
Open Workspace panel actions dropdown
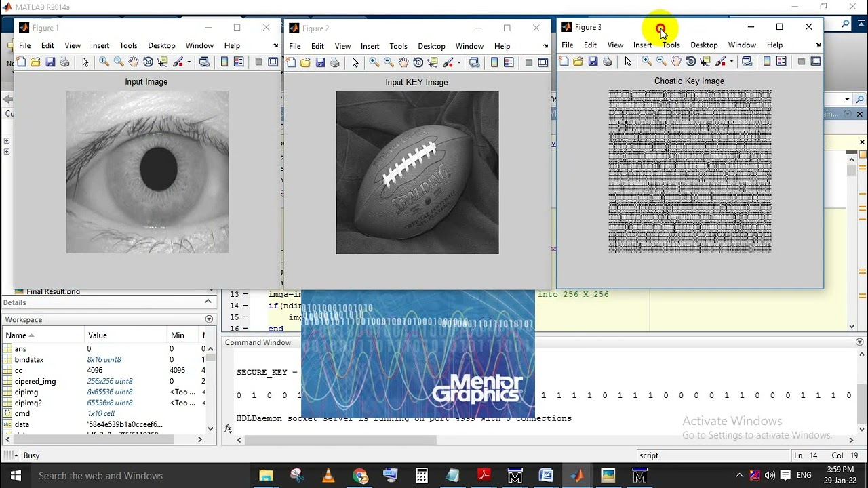click(x=209, y=319)
